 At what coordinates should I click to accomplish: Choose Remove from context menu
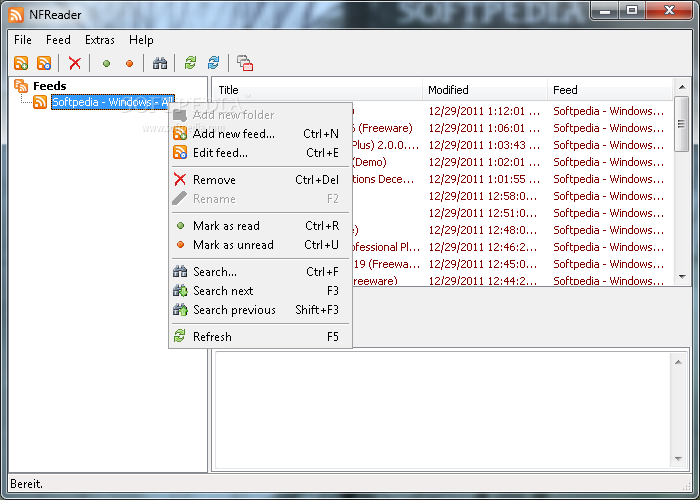[260, 179]
